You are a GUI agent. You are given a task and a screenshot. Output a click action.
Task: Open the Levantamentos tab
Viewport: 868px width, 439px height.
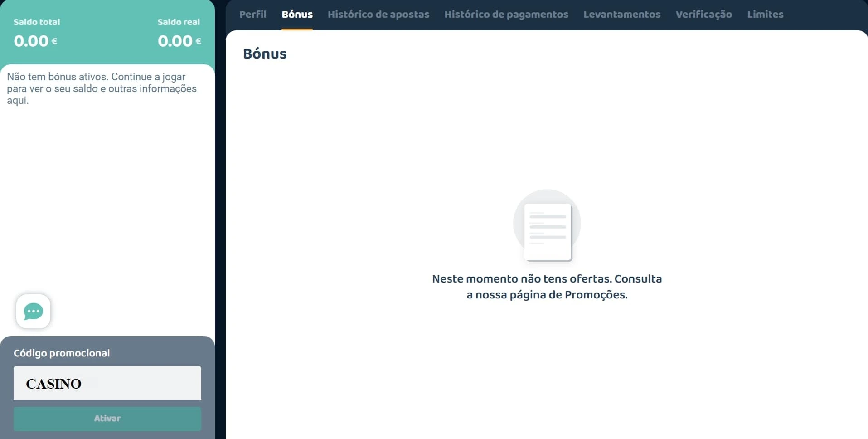pos(621,15)
